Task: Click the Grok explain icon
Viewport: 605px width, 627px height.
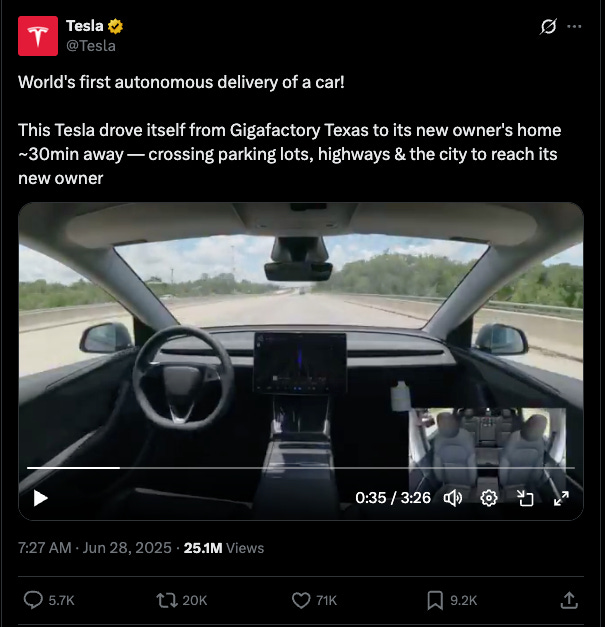Action: pos(548,27)
